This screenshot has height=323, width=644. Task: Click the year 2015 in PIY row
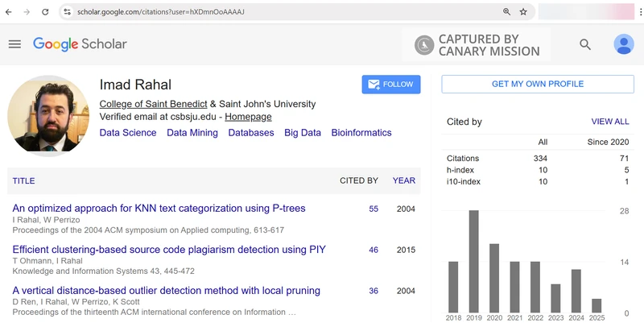tap(406, 250)
